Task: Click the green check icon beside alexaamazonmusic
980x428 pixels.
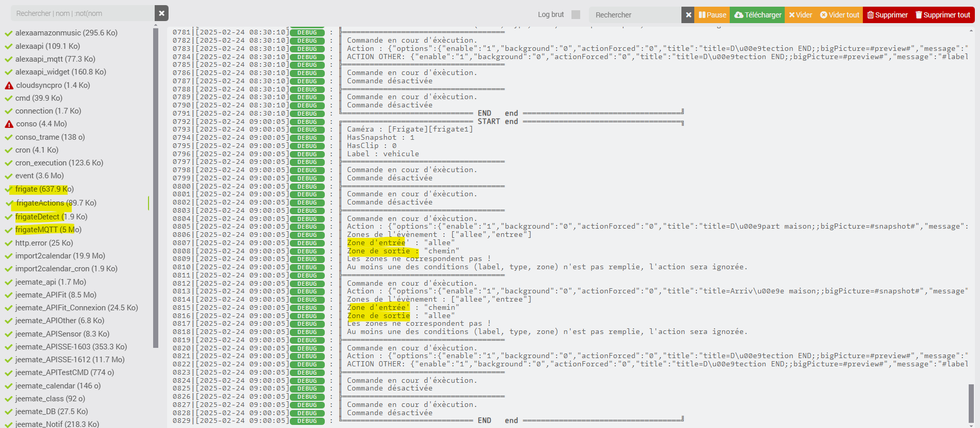Action: [x=8, y=33]
